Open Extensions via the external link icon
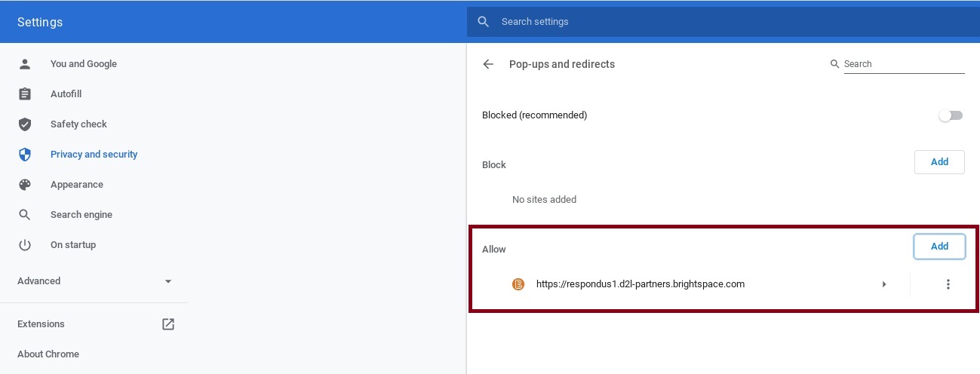 click(x=168, y=324)
